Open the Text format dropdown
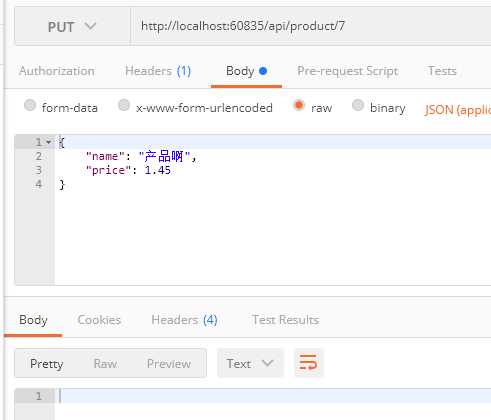Image resolution: width=491 pixels, height=420 pixels. pos(250,363)
